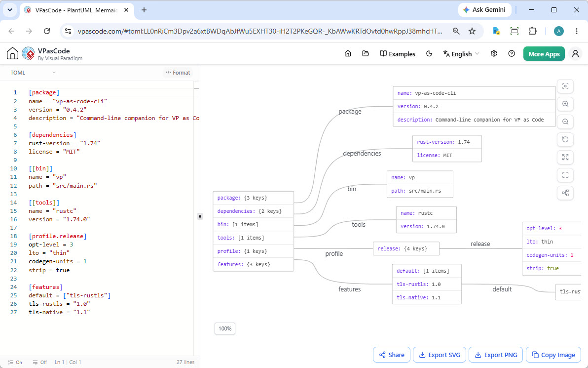Click the VPasCode globe logo
Viewport: 588px width, 368px height.
(29, 54)
